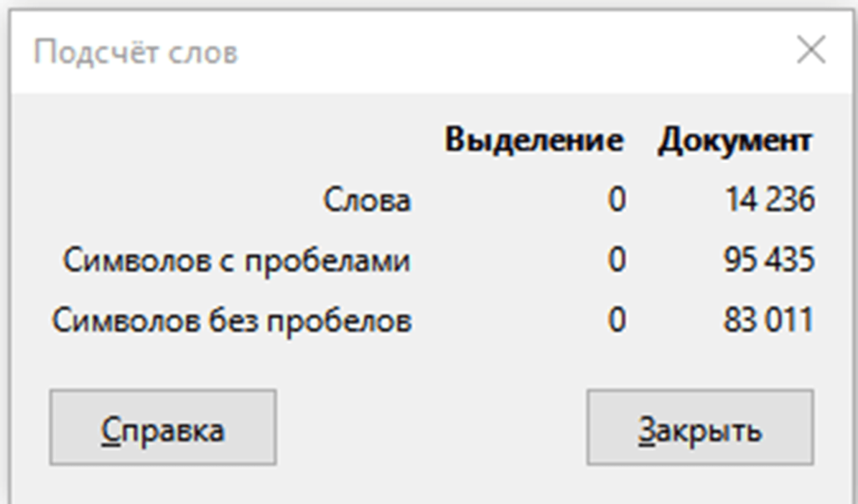
Task: Close the Подсчёт слов dialog with X
Action: (x=811, y=52)
